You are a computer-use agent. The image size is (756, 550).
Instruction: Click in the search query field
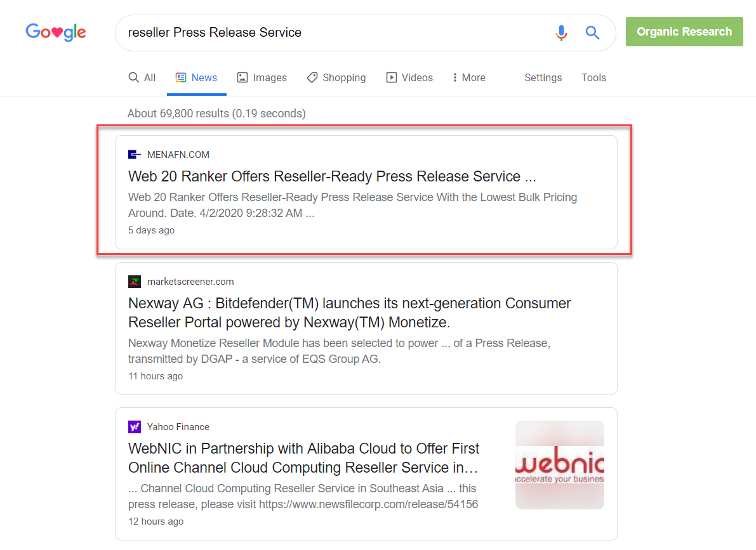tap(330, 33)
